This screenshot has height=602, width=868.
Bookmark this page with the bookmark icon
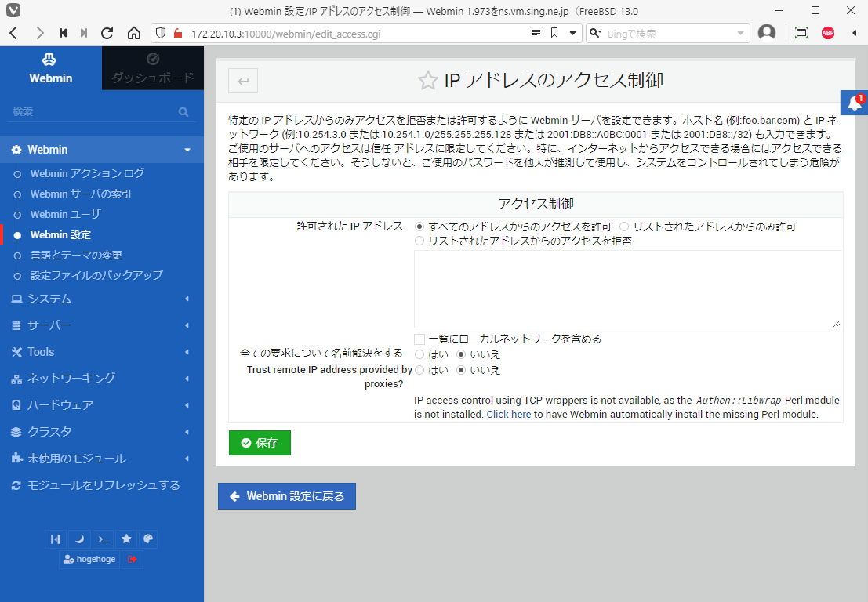(x=554, y=33)
